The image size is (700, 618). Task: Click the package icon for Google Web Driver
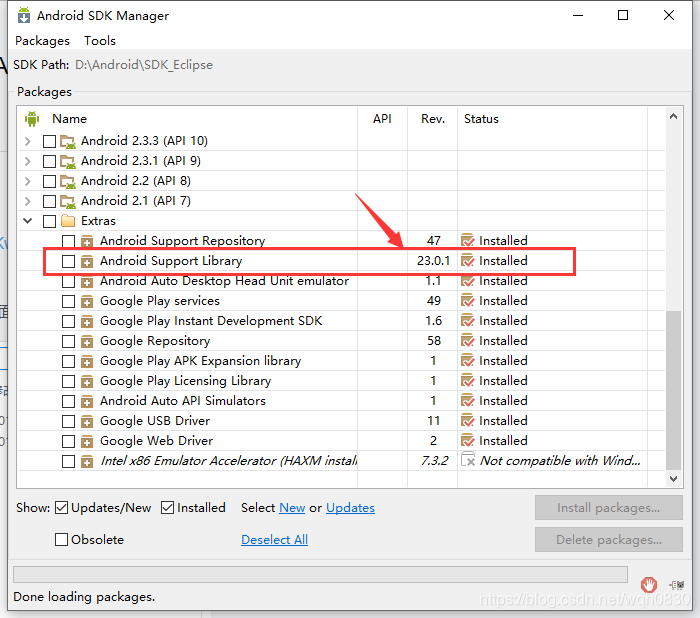coord(87,442)
